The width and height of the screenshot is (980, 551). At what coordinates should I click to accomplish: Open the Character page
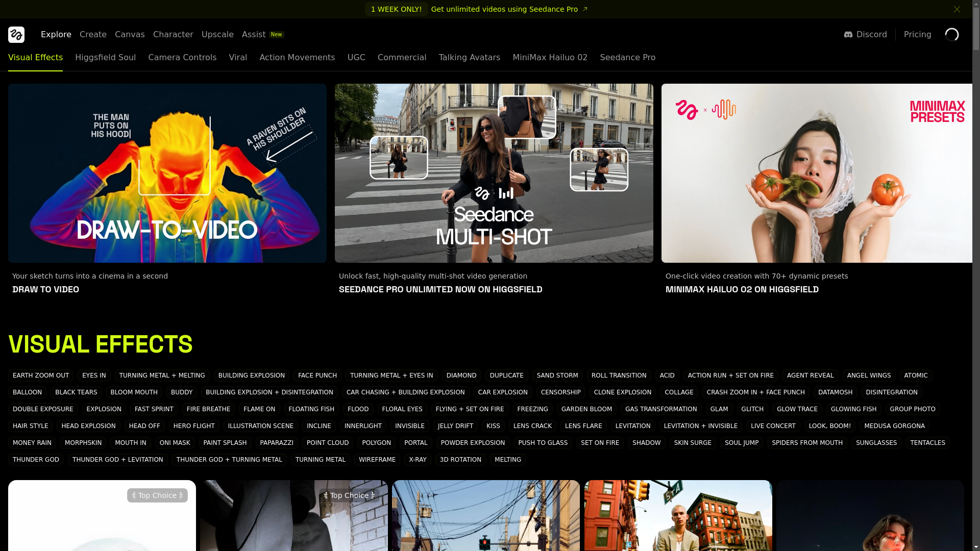[x=173, y=35]
